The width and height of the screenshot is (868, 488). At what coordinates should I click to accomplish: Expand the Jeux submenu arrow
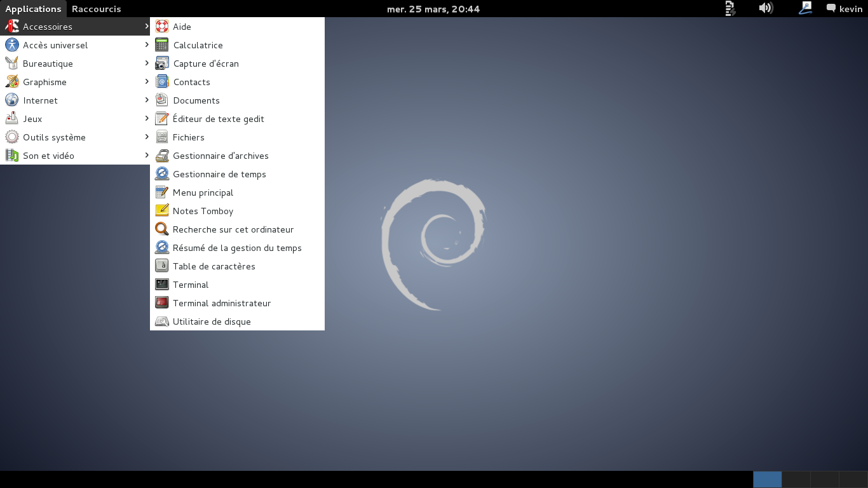[x=147, y=118]
